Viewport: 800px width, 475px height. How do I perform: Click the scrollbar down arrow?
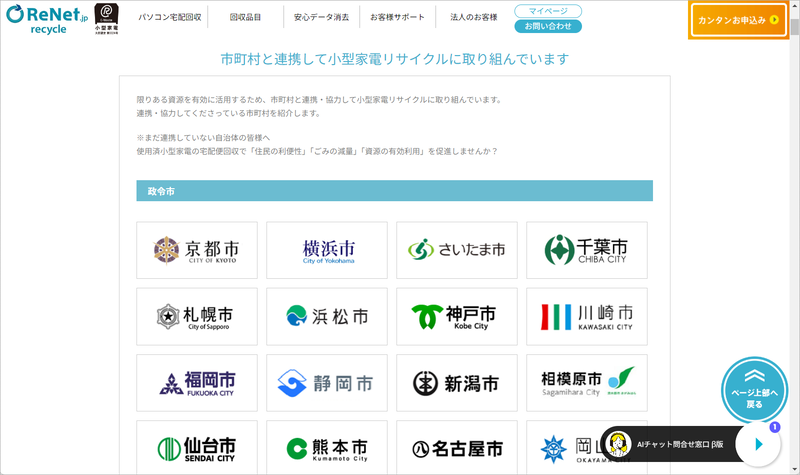(795, 470)
